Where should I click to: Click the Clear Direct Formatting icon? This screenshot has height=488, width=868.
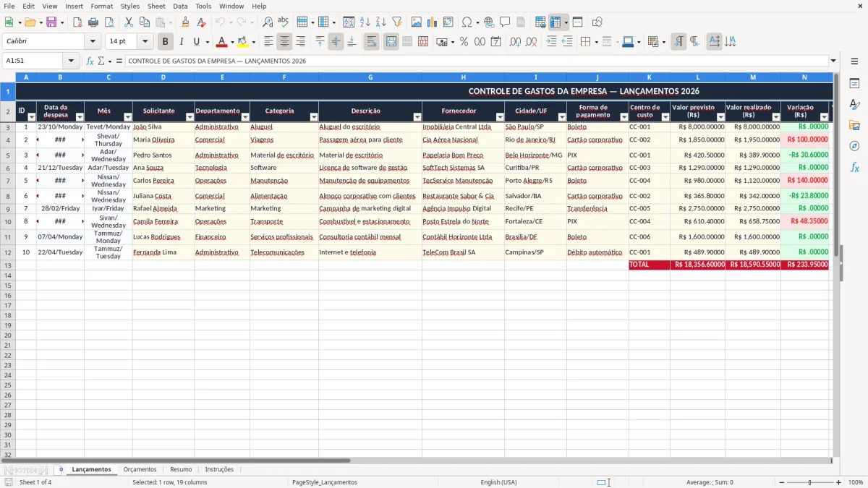click(202, 22)
